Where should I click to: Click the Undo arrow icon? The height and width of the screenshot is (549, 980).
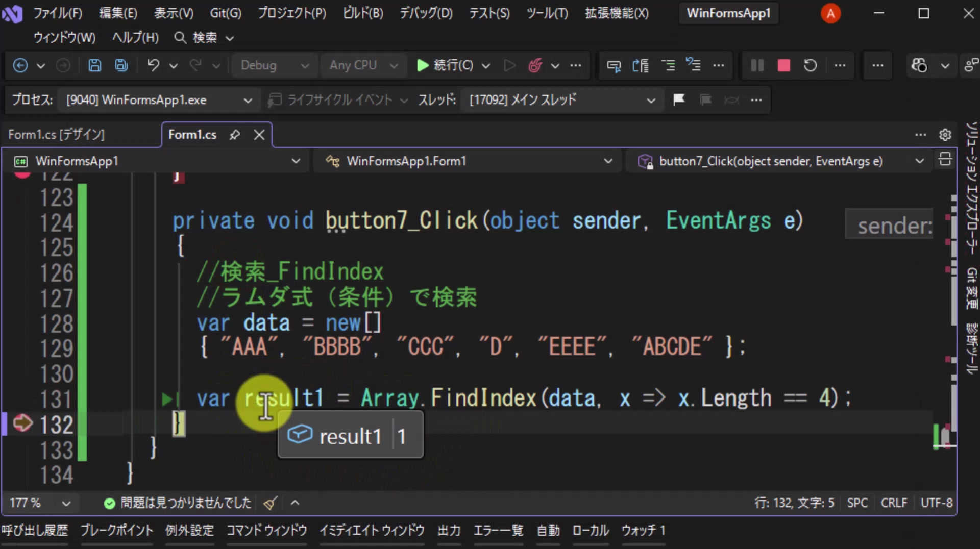[x=153, y=65]
